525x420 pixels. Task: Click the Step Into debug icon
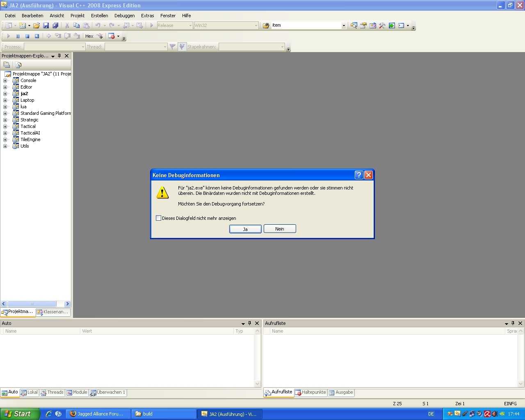[x=58, y=36]
